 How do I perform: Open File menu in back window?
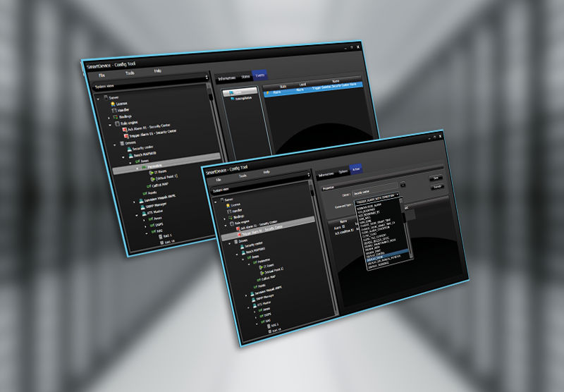(102, 75)
